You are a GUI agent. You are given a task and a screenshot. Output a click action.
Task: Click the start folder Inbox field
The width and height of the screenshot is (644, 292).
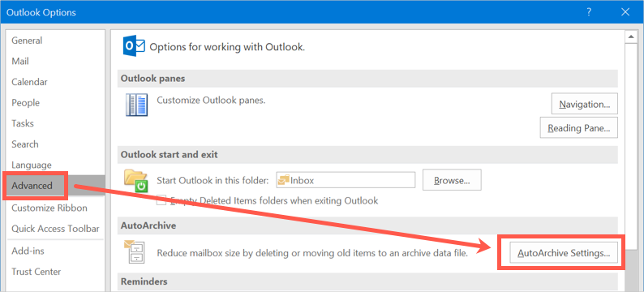point(346,180)
